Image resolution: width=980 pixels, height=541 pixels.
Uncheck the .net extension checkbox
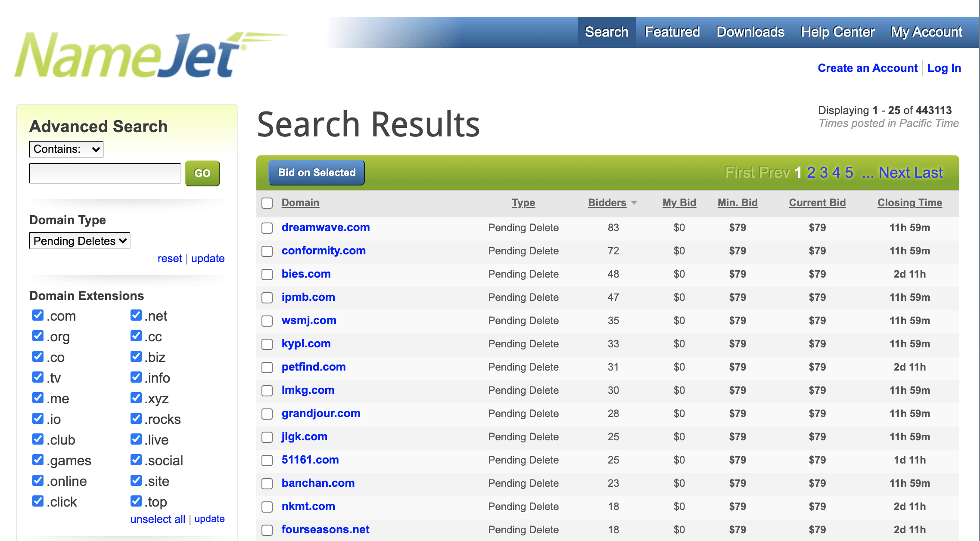pos(136,315)
